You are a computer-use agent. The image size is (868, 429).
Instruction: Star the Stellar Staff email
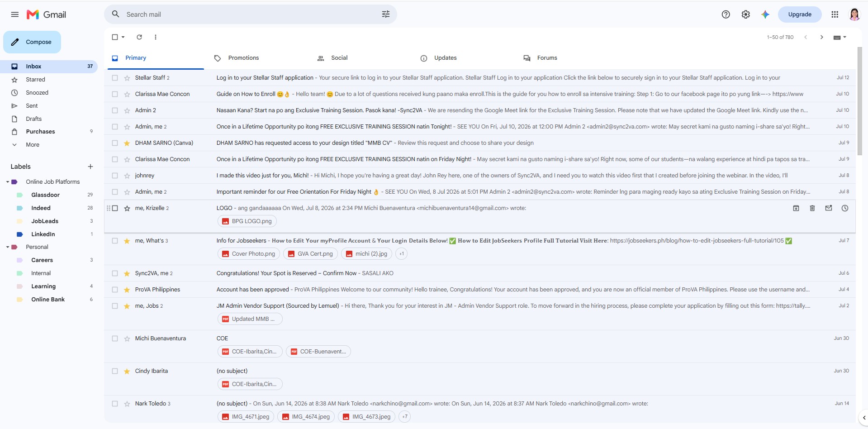127,78
